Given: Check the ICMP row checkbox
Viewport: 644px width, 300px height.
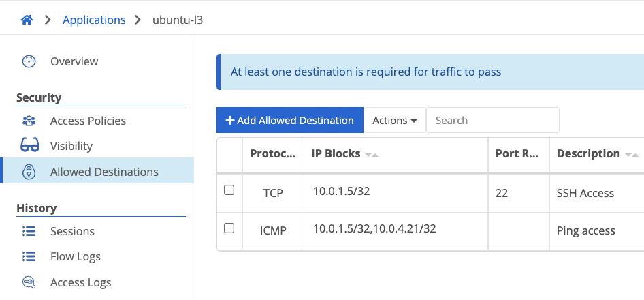Looking at the screenshot, I should [229, 228].
